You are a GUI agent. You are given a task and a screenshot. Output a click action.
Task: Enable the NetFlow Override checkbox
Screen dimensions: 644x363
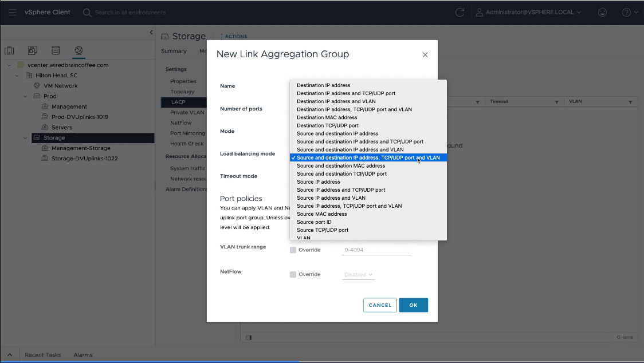[293, 275]
